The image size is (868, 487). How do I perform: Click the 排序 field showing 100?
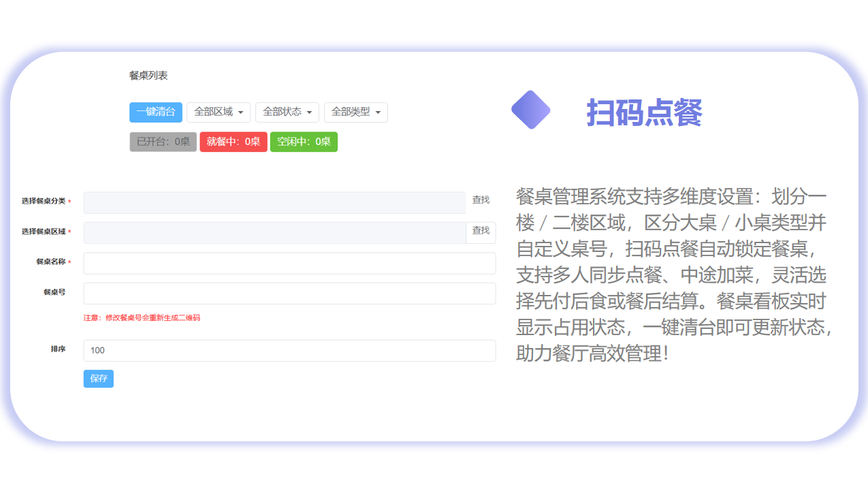289,351
